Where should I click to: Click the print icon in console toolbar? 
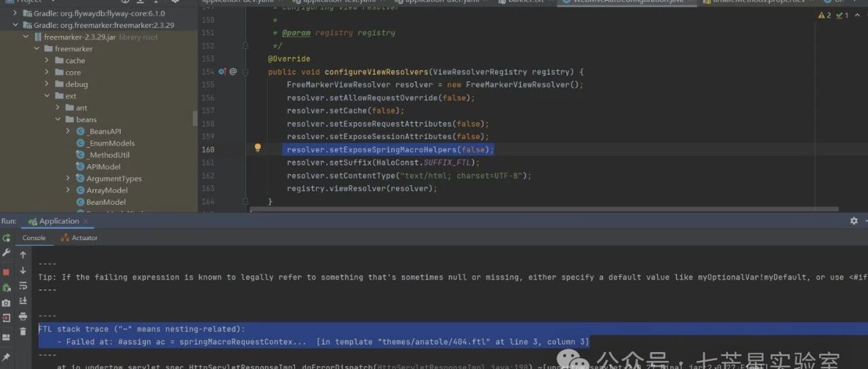click(x=23, y=316)
